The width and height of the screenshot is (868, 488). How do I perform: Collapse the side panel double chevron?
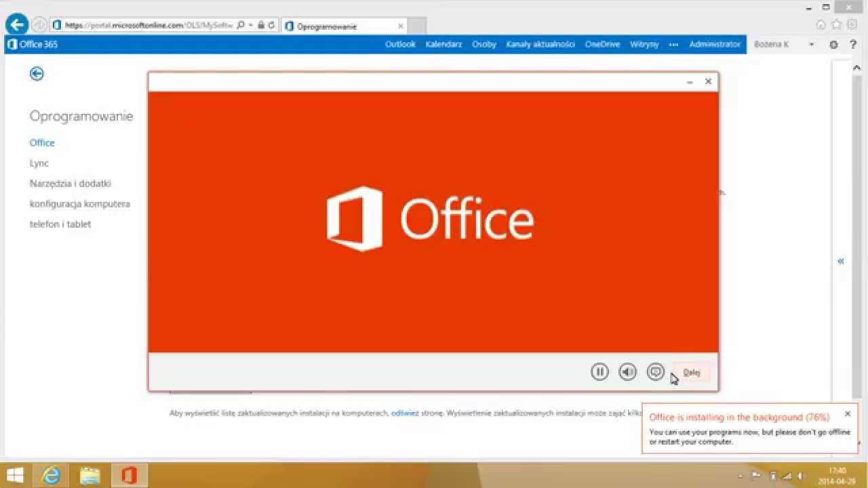tap(841, 261)
